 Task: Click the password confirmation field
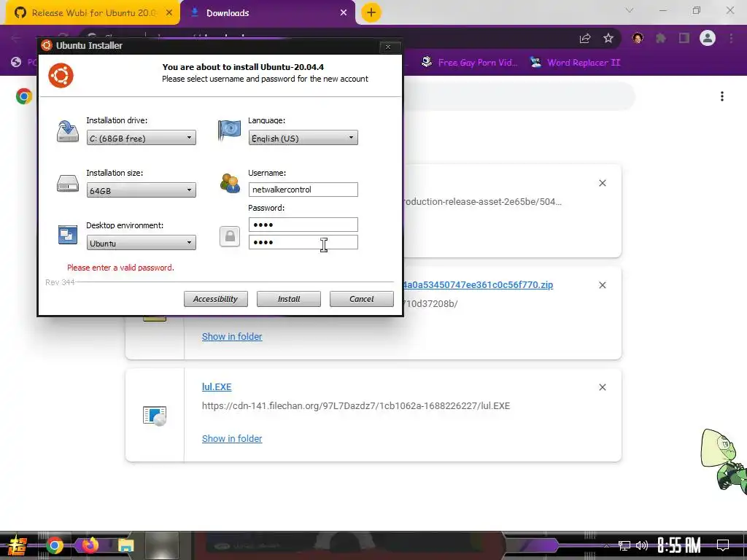click(x=303, y=242)
